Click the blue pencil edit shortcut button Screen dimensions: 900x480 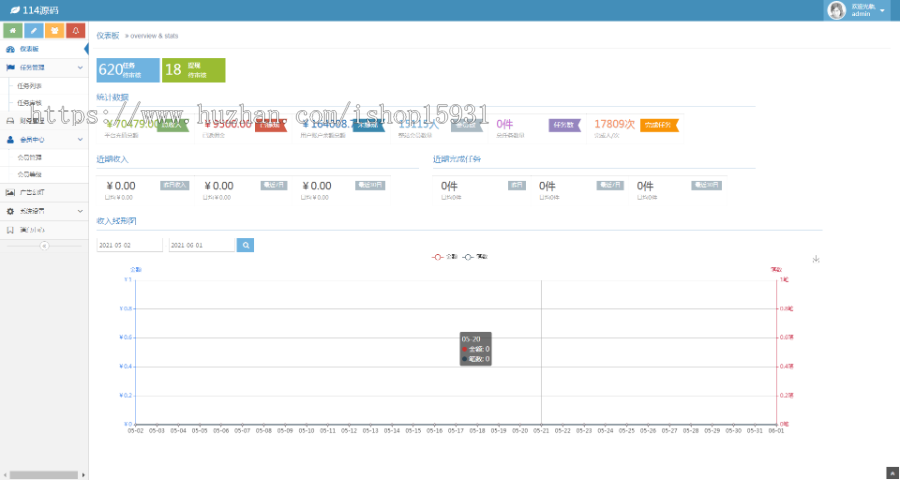[x=34, y=30]
